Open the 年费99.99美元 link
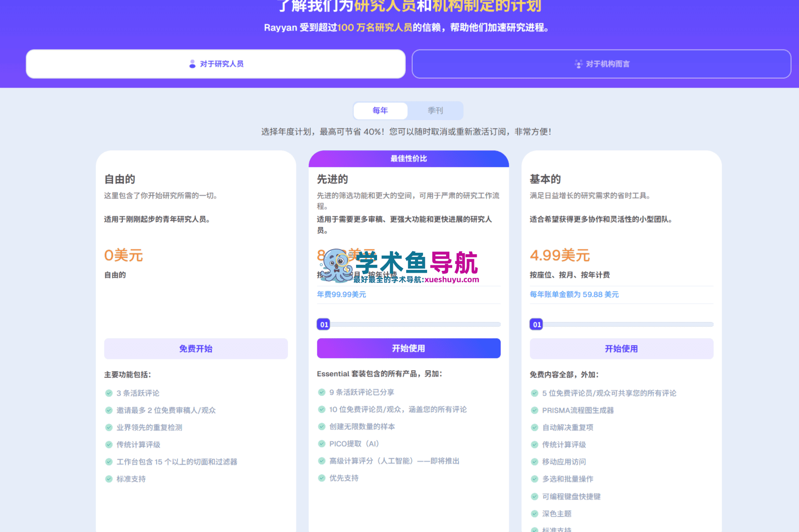 [342, 295]
